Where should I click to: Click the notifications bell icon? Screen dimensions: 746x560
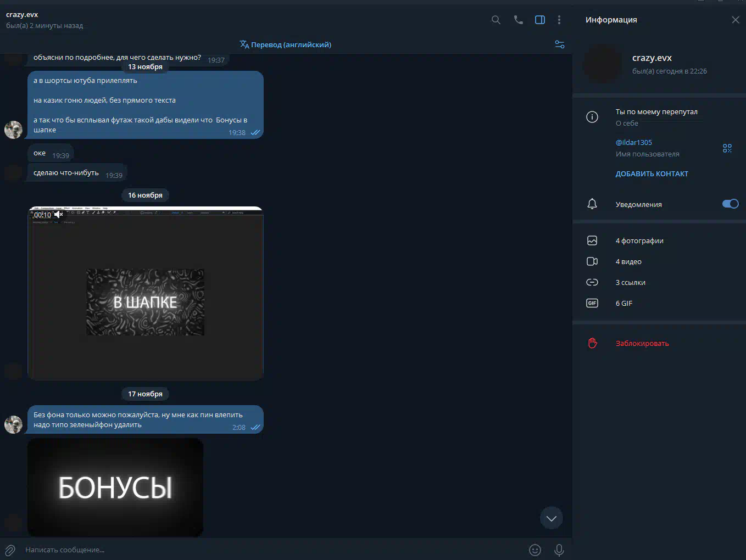pyautogui.click(x=592, y=204)
